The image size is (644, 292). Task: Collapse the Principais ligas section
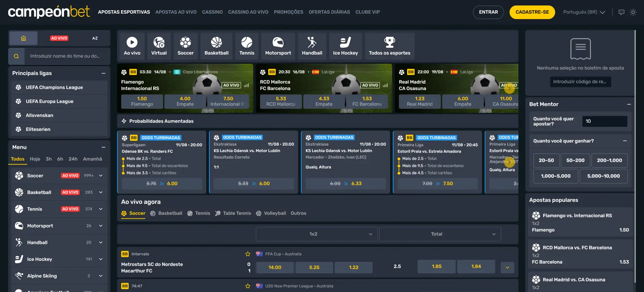click(x=103, y=73)
